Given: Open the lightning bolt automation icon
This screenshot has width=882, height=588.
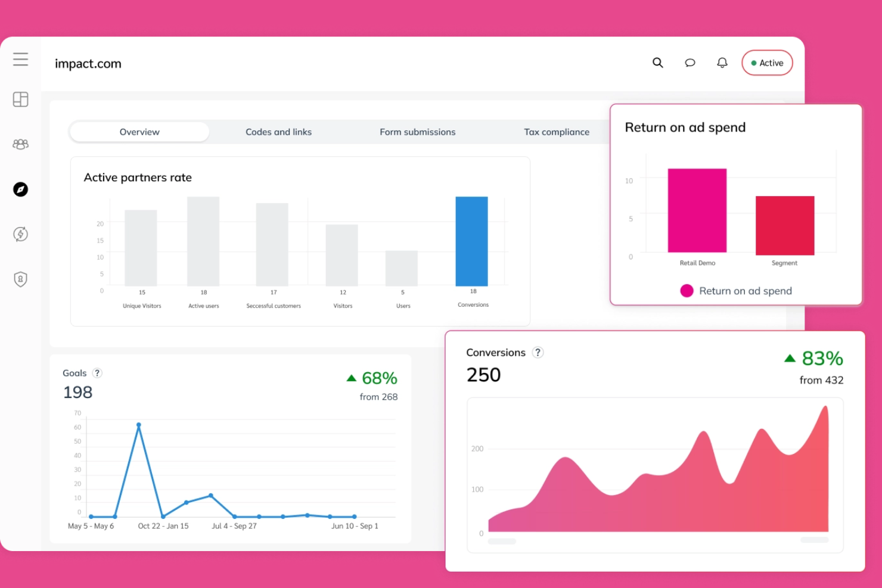Looking at the screenshot, I should [21, 234].
